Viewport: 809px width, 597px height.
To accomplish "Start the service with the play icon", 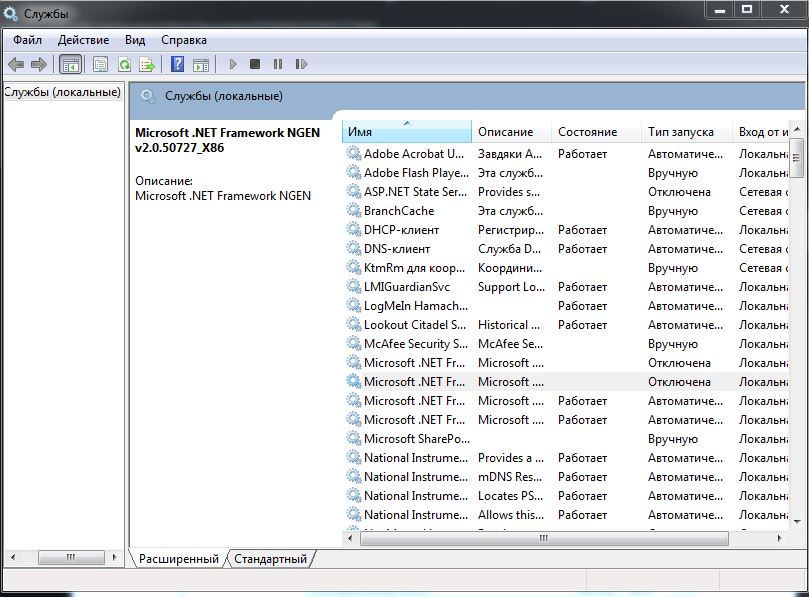I will (x=233, y=64).
